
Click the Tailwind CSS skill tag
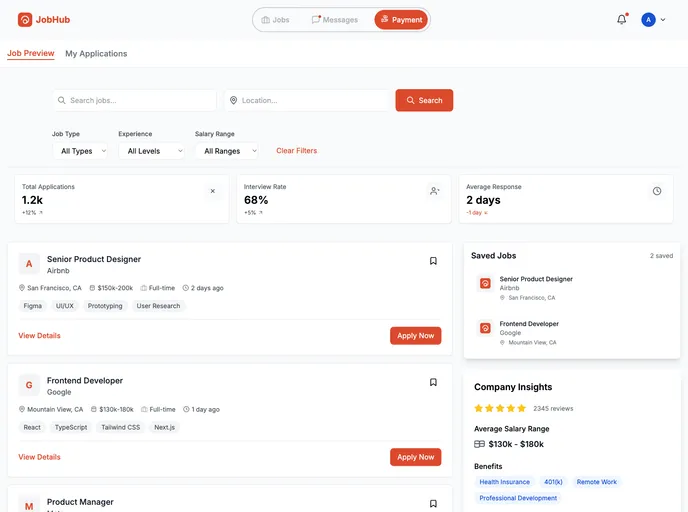121,427
